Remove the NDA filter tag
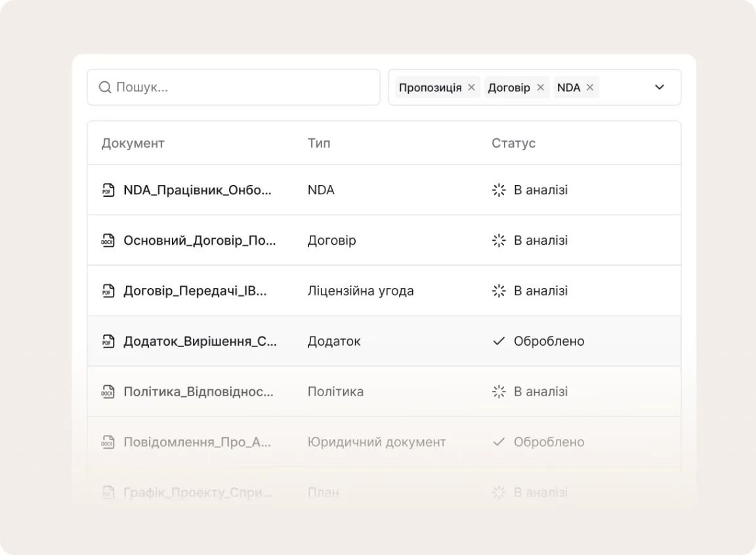The width and height of the screenshot is (756, 555). [589, 87]
